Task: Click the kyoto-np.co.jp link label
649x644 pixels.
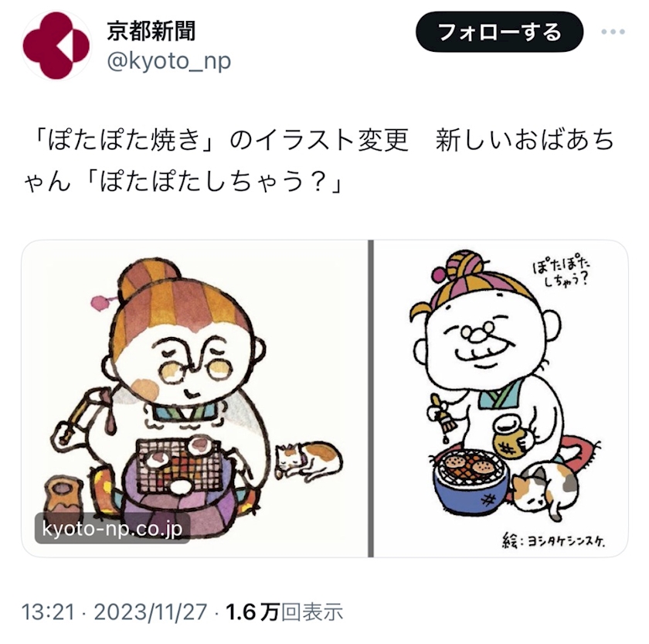Action: pos(112,529)
